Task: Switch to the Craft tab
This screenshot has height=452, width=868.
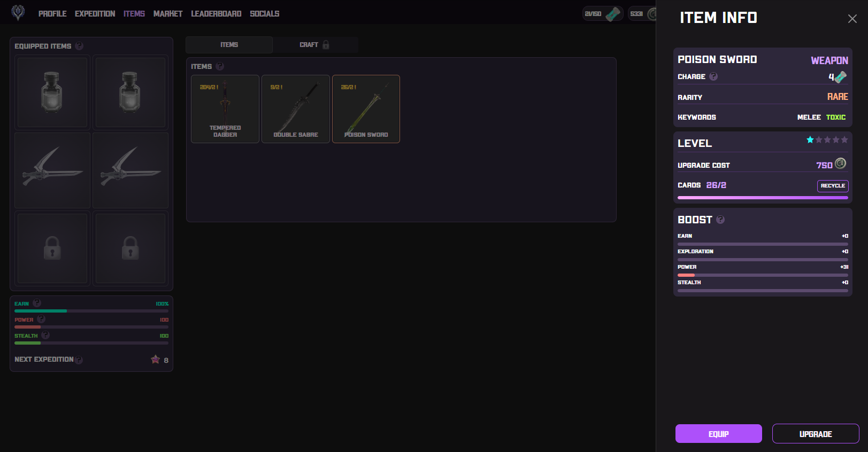Action: [314, 45]
